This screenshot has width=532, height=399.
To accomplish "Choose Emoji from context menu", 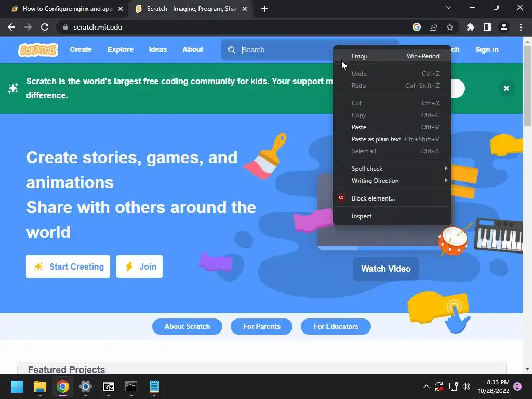I will point(392,56).
